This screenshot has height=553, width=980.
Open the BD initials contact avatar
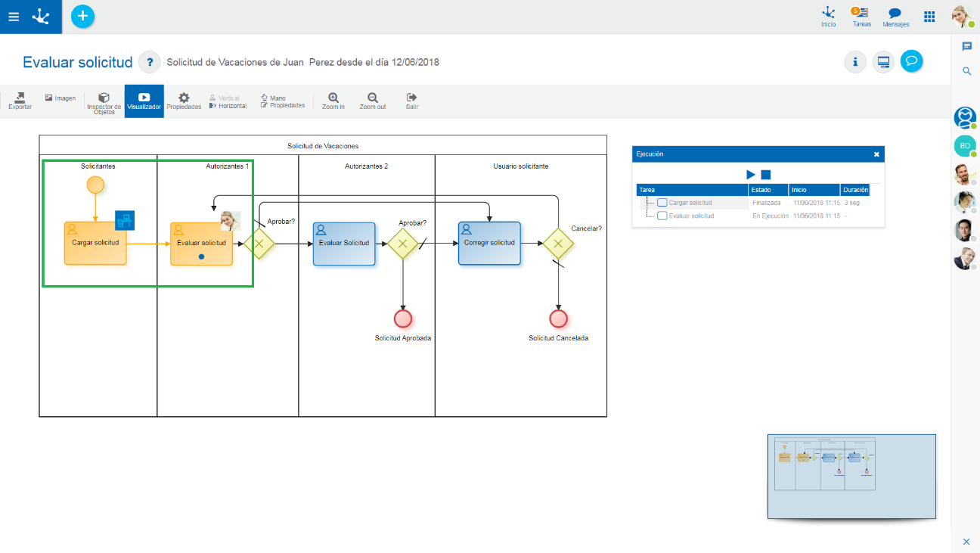pyautogui.click(x=965, y=146)
